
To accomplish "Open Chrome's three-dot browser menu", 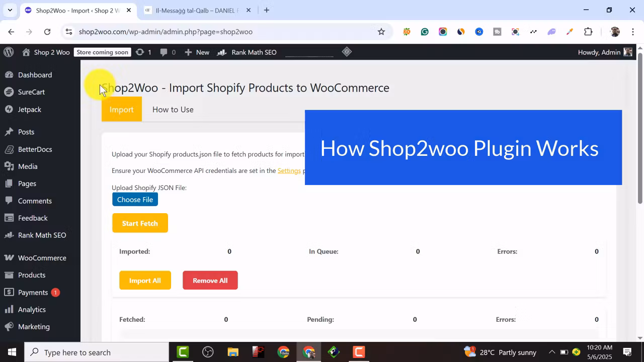I will pyautogui.click(x=632, y=31).
